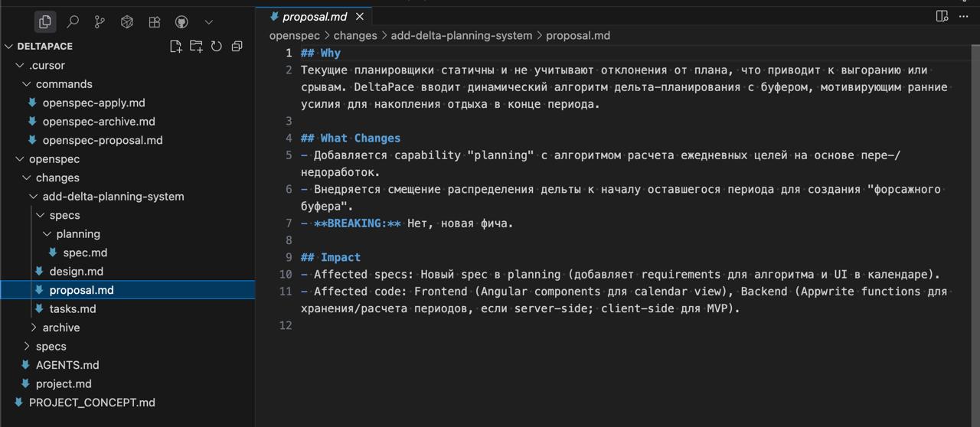Click the changes breadcrumb
This screenshot has height=427, width=980.
(355, 35)
